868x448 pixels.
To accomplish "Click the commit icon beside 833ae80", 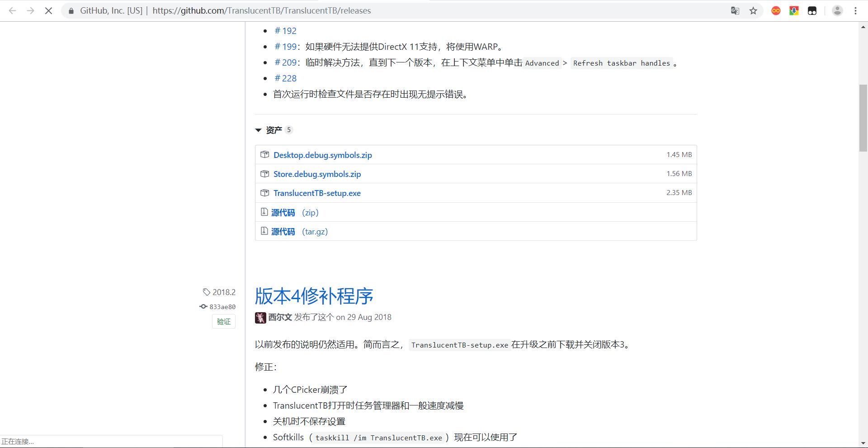I will click(203, 306).
